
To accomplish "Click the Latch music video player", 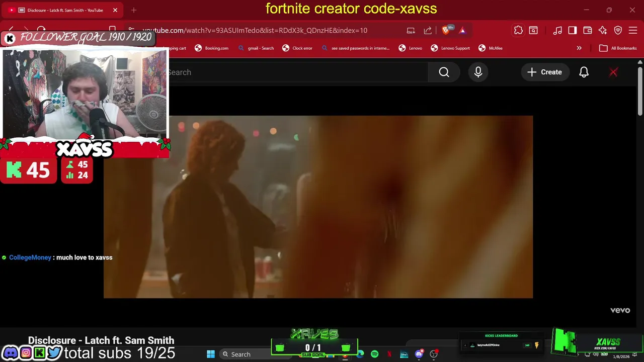I will [318, 207].
